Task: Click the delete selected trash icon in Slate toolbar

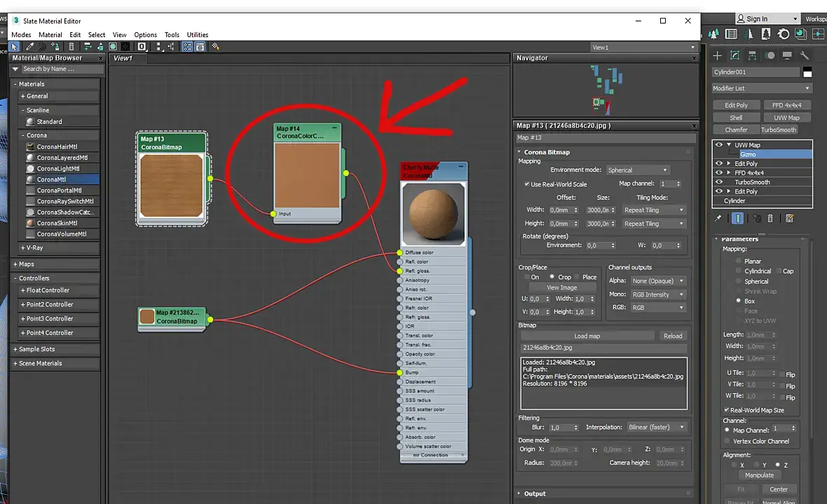Action: pyautogui.click(x=71, y=47)
